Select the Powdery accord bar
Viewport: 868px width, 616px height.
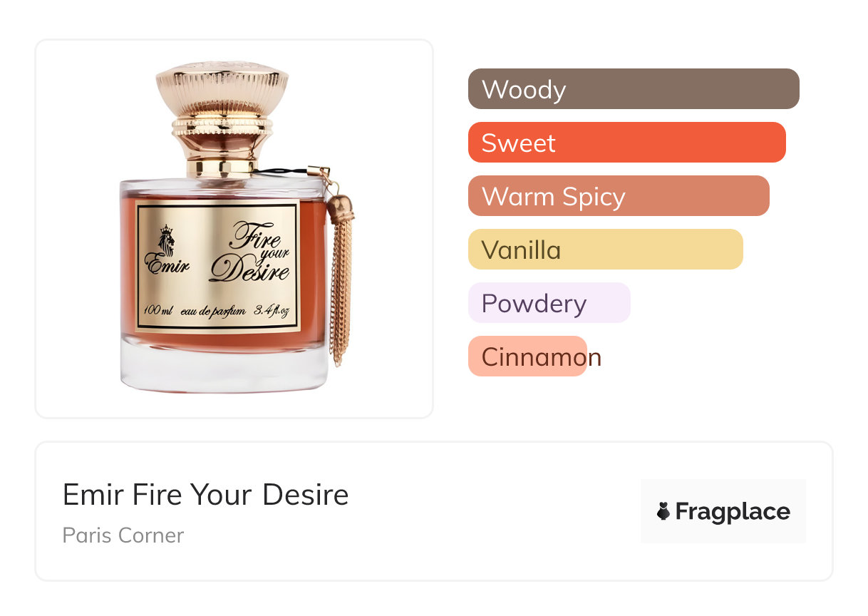549,303
